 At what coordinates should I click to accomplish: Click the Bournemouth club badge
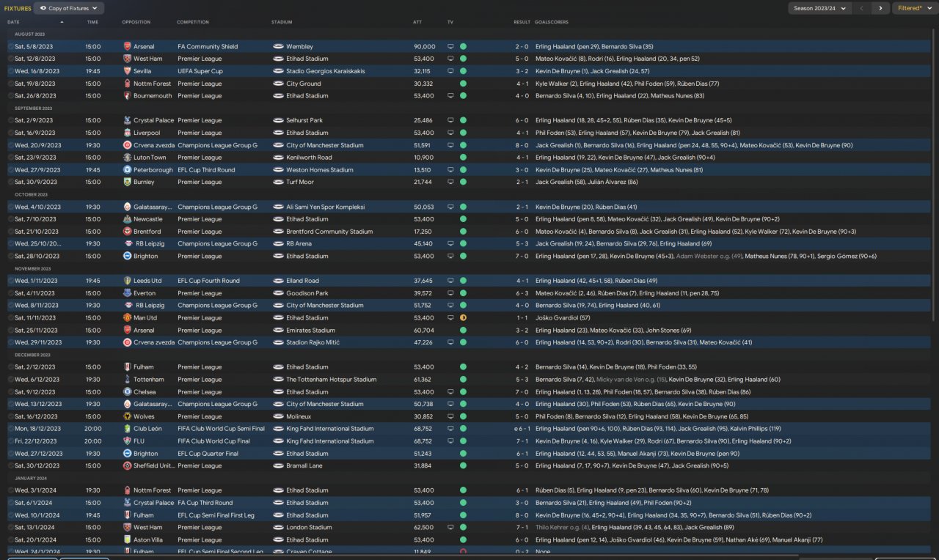128,96
